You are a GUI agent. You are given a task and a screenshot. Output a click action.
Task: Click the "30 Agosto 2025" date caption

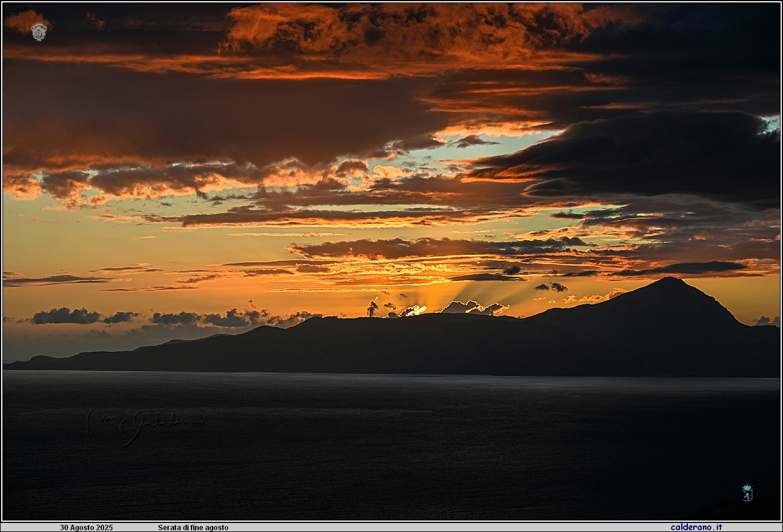[x=86, y=527]
